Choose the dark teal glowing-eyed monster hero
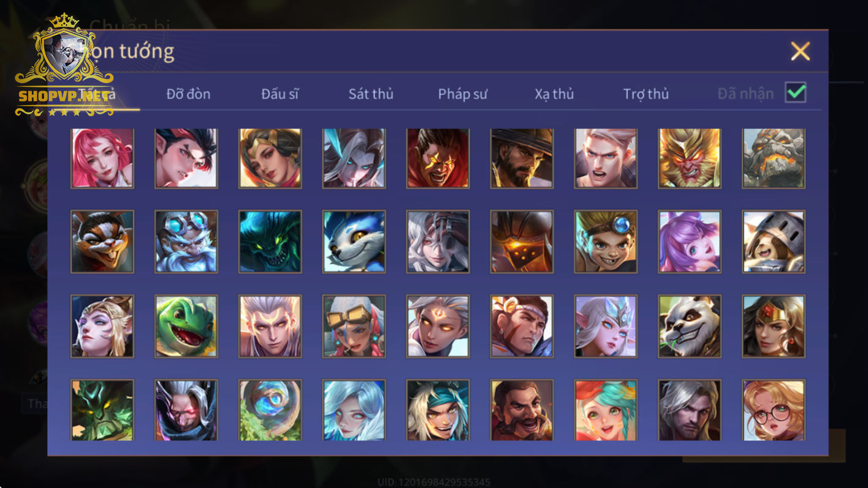 (270, 242)
